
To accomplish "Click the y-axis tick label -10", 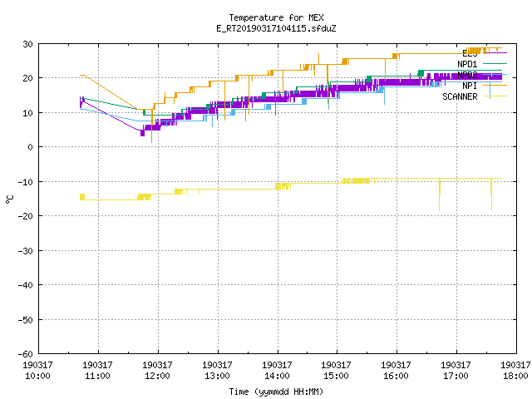I will [x=26, y=182].
